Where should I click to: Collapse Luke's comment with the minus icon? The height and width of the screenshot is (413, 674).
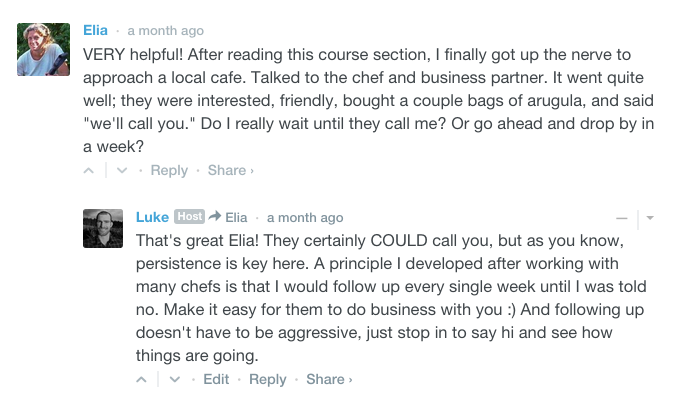click(x=622, y=217)
